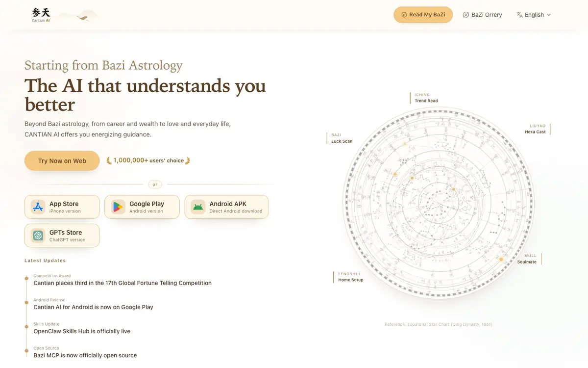Click the 1,000,000+ users' choice badge

pos(148,160)
